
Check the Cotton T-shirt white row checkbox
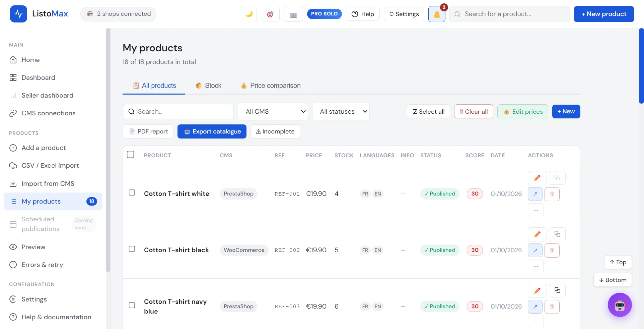point(132,193)
